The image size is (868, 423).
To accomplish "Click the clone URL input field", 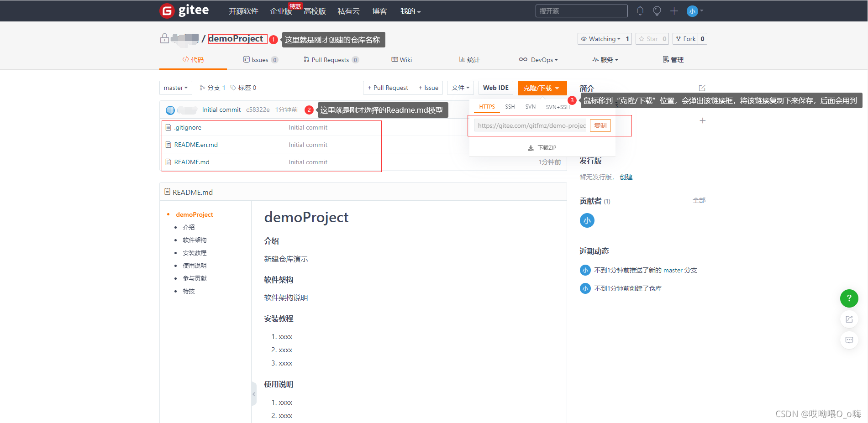I will [x=530, y=125].
